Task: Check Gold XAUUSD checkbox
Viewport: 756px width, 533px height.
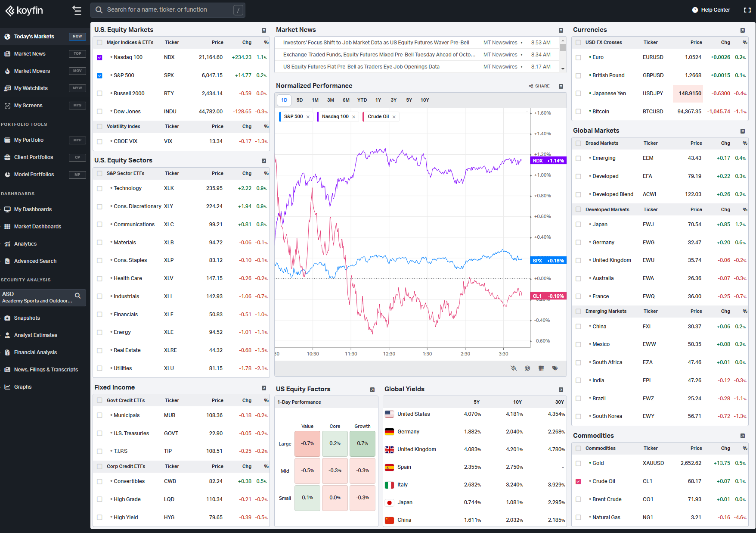Action: point(578,463)
